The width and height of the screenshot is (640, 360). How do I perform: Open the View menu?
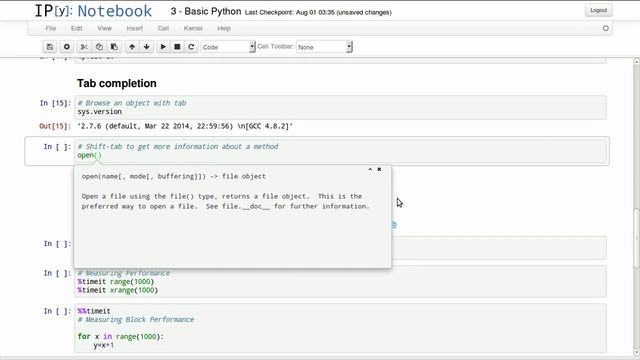(104, 28)
